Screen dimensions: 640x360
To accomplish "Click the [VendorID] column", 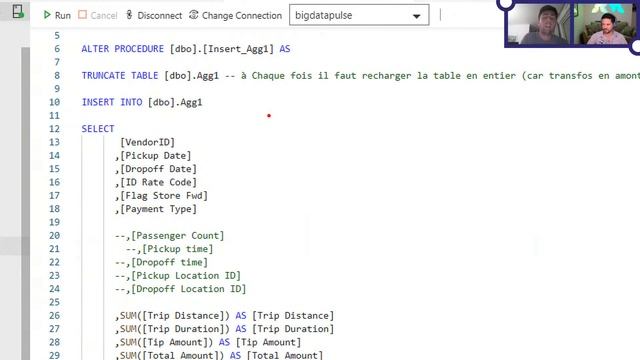I will click(x=147, y=142).
